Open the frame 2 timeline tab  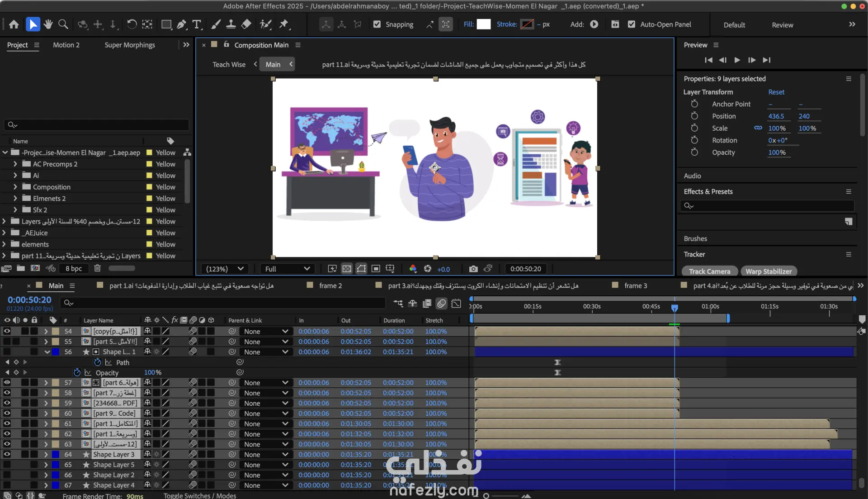330,285
